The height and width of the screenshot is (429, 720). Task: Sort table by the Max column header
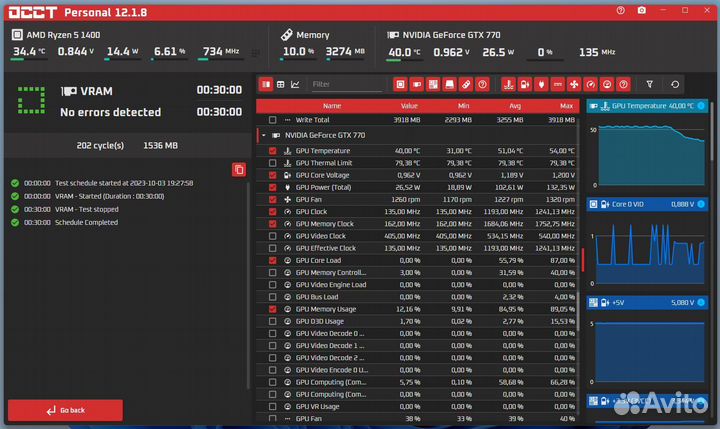tap(567, 105)
